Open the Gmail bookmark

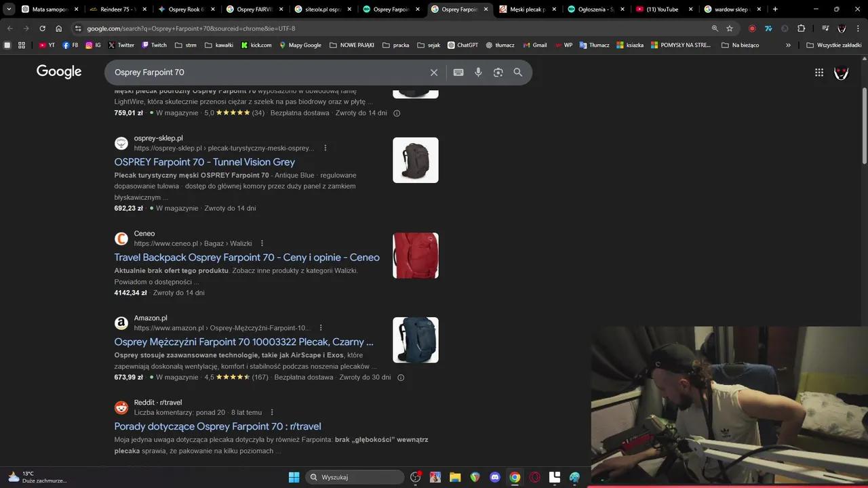click(x=535, y=45)
